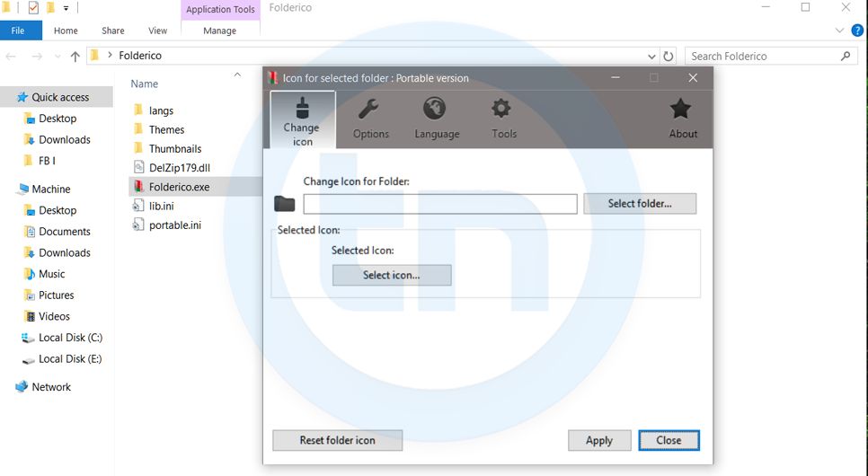Open Downloads under Quick access
This screenshot has height=476, width=868.
(x=64, y=139)
